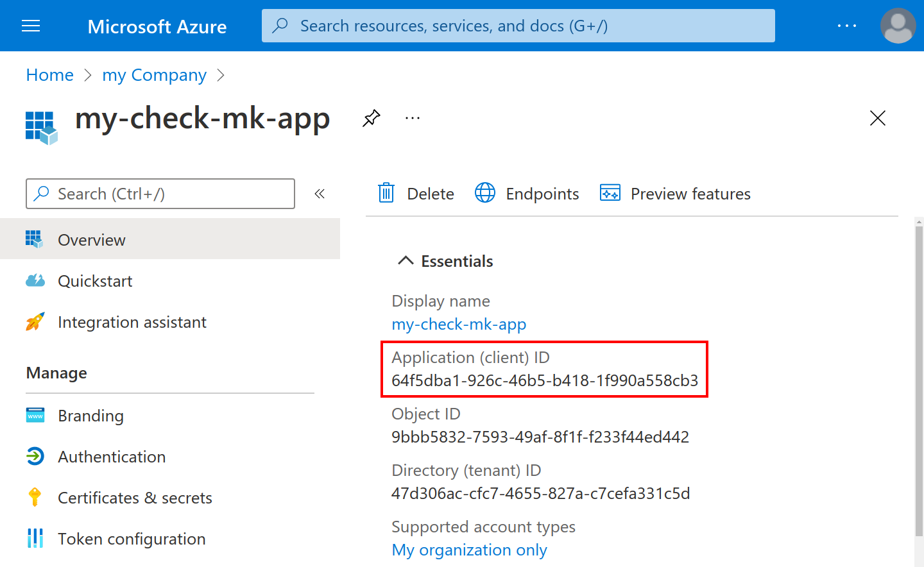Image resolution: width=924 pixels, height=567 pixels.
Task: Focus the global search resources field
Action: (x=518, y=26)
